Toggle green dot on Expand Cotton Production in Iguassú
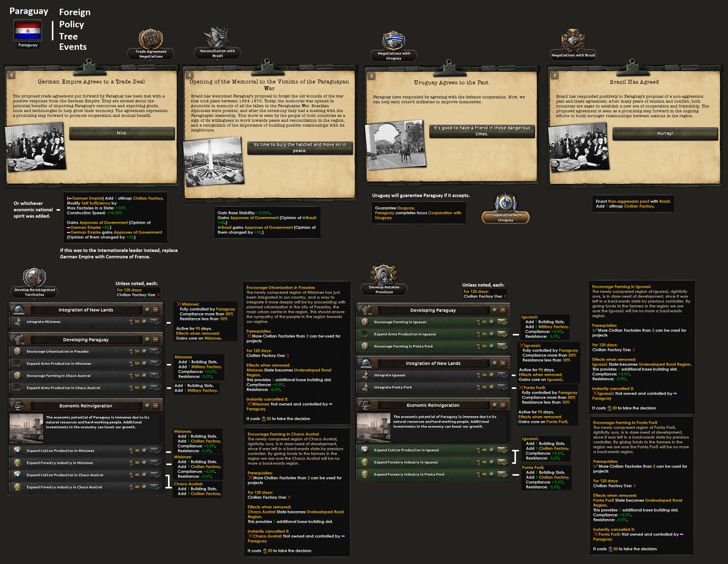Viewport: 728px width, 564px height. [491, 450]
